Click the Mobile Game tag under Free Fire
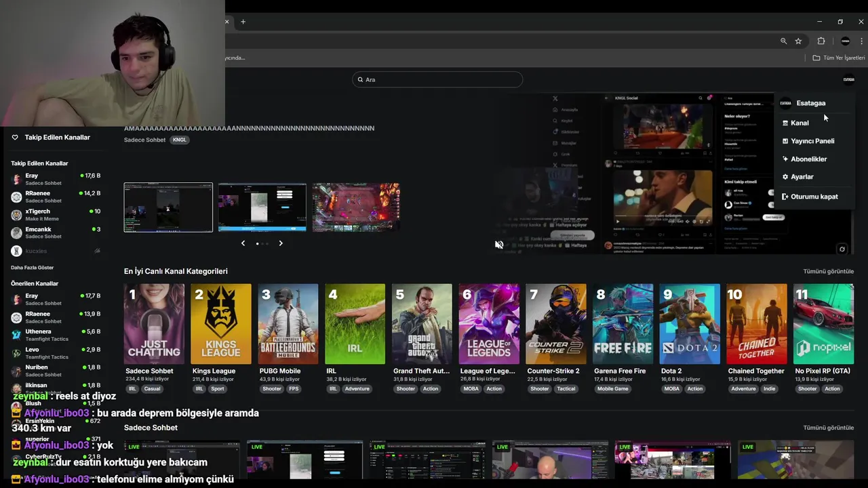Screen dimensions: 868x488 612,389
